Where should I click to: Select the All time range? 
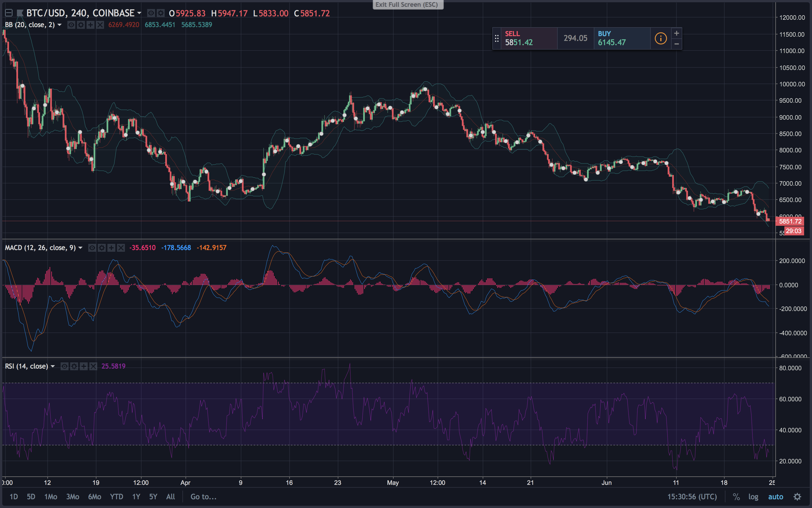click(x=171, y=497)
